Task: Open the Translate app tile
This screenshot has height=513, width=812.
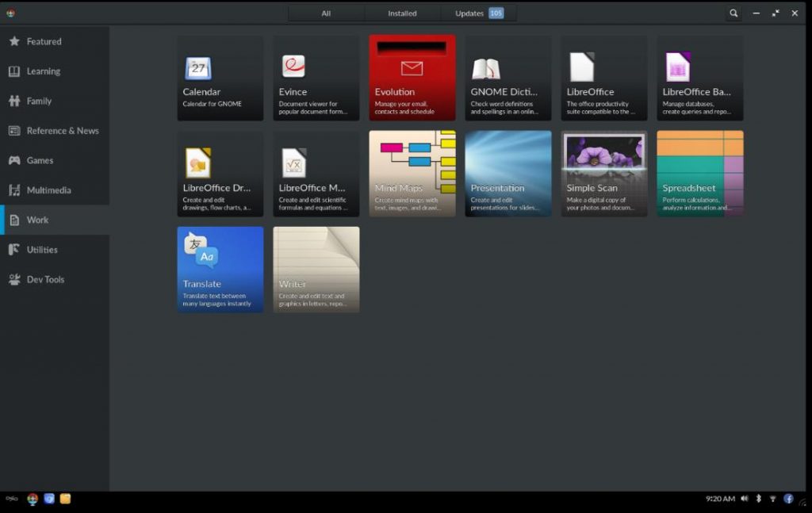Action: (220, 270)
